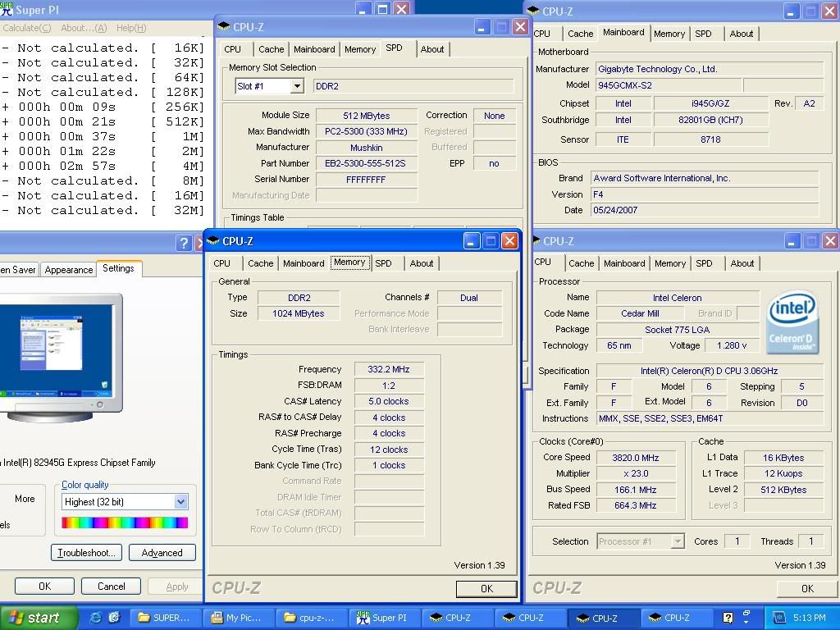Click the Windows start button

click(34, 618)
